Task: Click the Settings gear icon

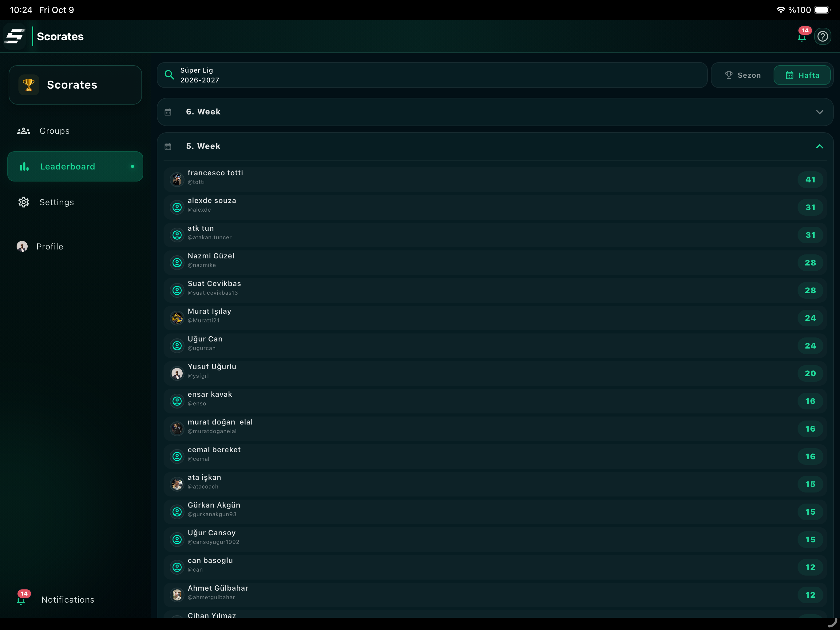Action: (24, 202)
